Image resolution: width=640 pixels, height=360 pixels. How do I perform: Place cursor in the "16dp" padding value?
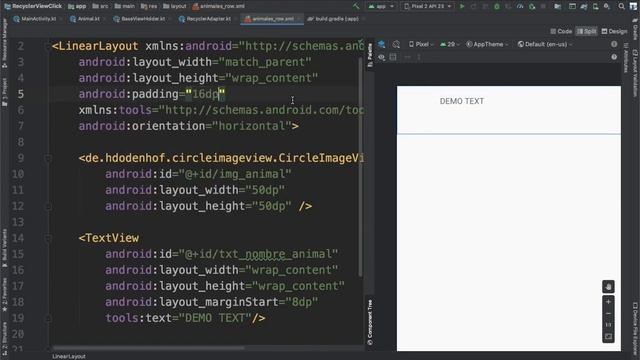pos(205,94)
